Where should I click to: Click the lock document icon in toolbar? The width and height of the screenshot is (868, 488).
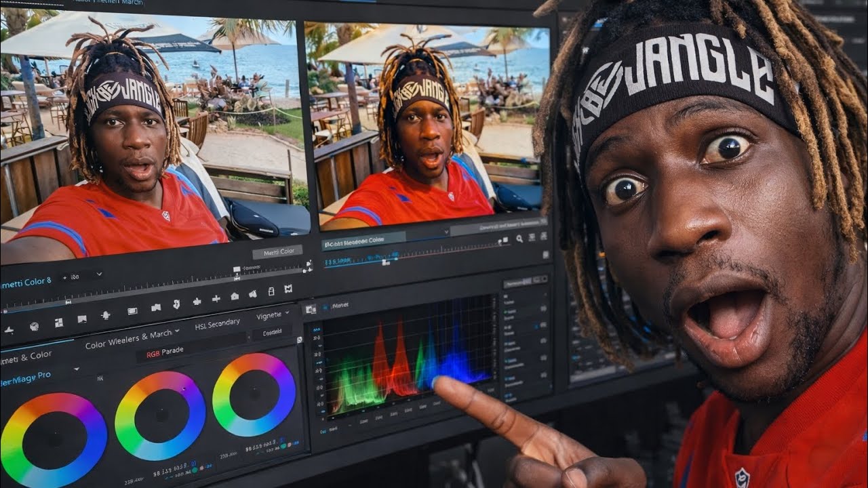(x=271, y=291)
